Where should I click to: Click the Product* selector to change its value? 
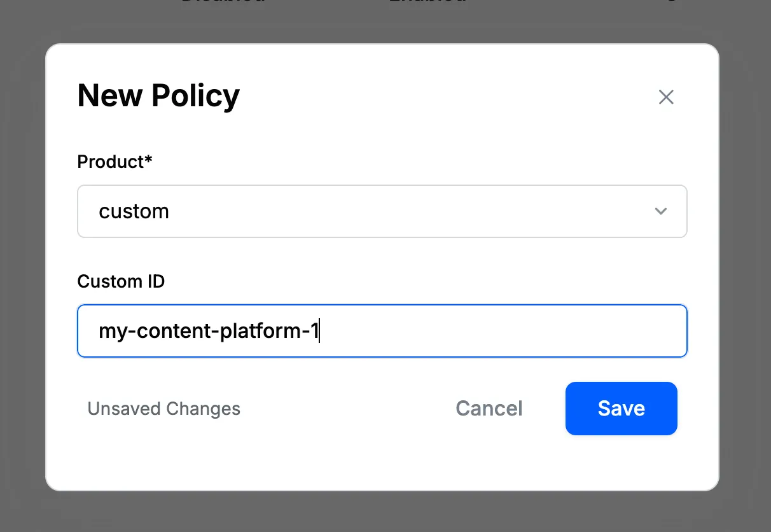382,211
